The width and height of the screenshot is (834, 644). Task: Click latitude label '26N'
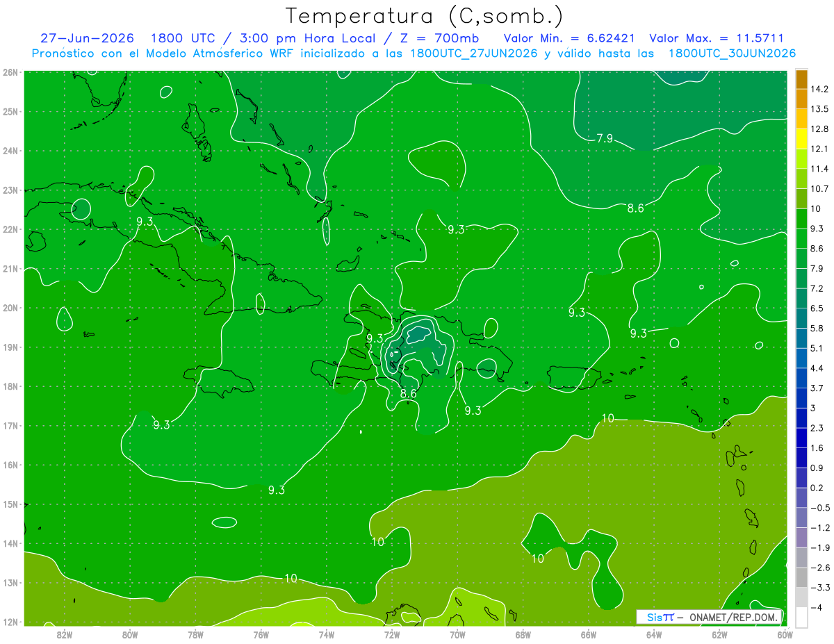10,72
